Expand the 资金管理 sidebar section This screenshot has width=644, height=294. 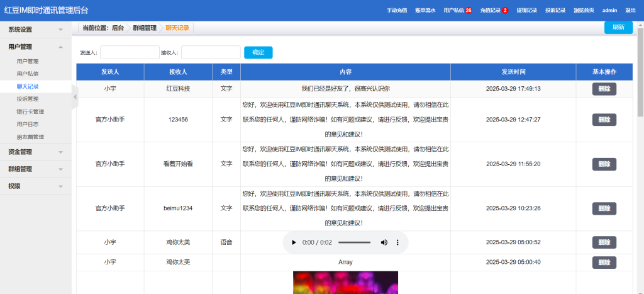coord(35,152)
